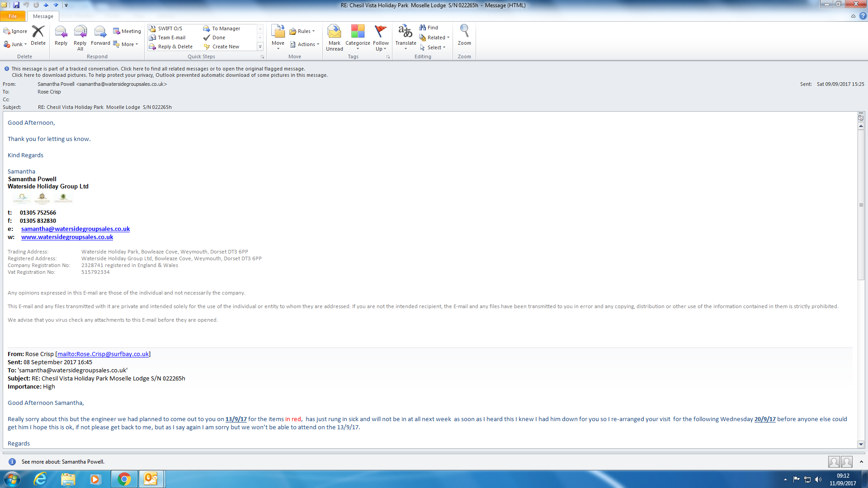The image size is (868, 488).
Task: Click www.watersidegroupsales.co.uk website link
Action: (x=67, y=237)
